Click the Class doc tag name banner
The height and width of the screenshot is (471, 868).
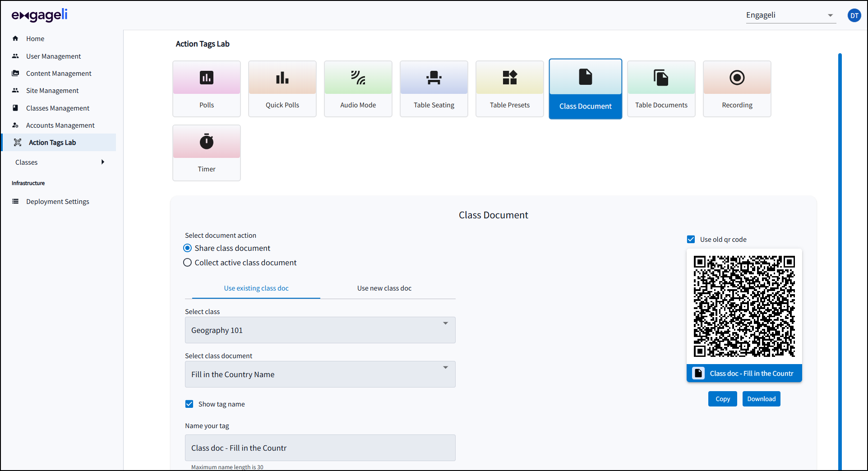744,373
